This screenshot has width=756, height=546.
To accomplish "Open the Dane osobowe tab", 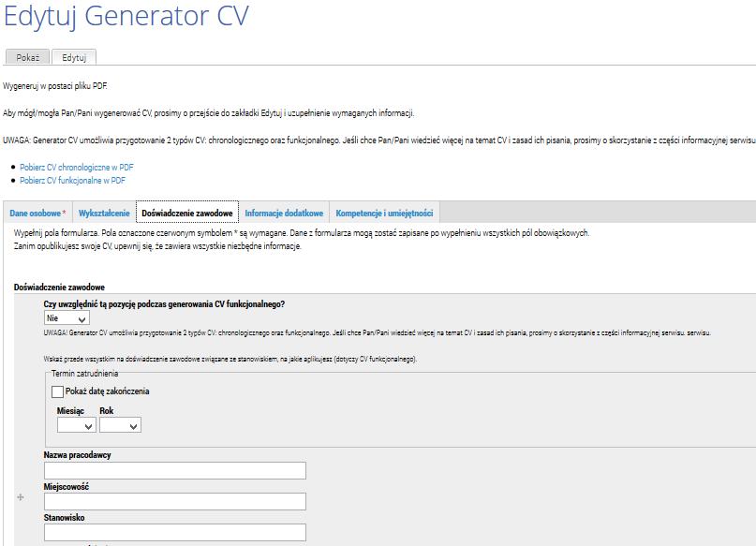I will pyautogui.click(x=37, y=213).
